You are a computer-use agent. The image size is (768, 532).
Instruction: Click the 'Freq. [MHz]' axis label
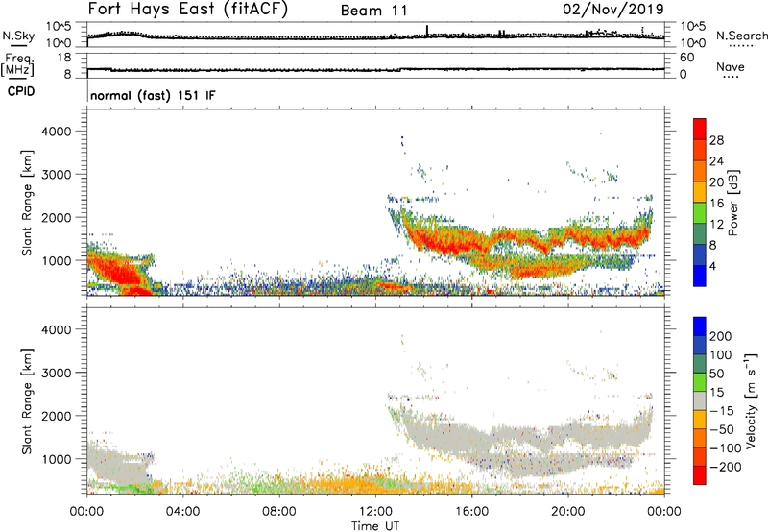(x=18, y=64)
